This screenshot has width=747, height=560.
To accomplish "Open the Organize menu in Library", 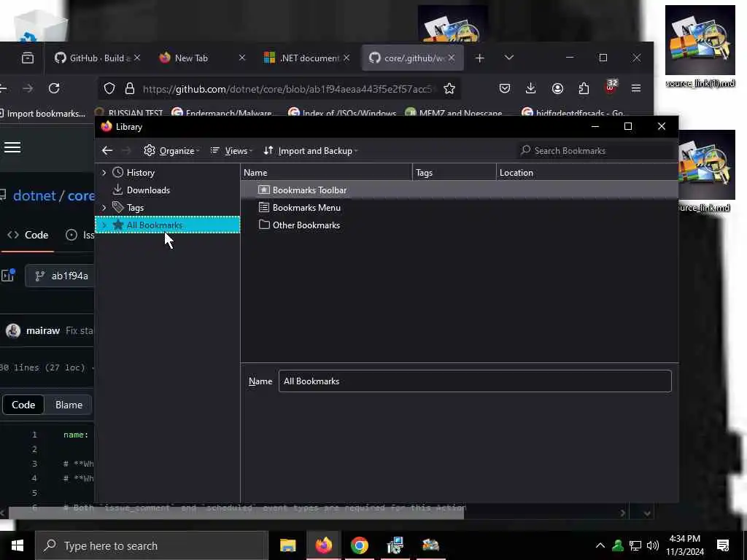I will click(x=171, y=150).
